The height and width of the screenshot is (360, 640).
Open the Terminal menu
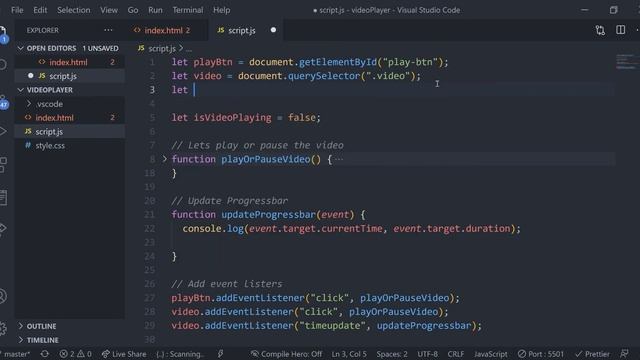coord(187,10)
